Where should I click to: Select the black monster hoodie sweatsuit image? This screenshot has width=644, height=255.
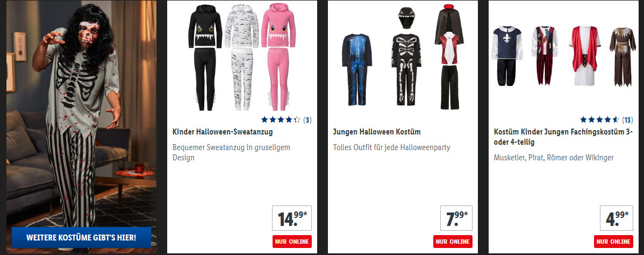point(205,58)
